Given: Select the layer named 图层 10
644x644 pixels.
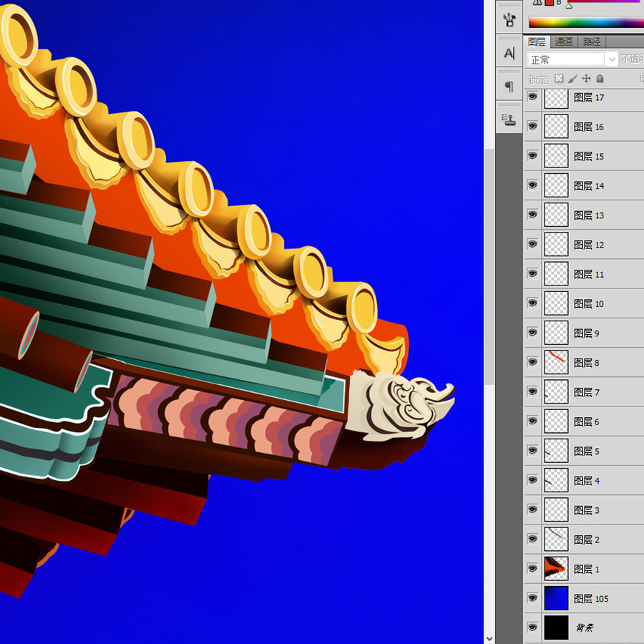Looking at the screenshot, I should click(589, 304).
